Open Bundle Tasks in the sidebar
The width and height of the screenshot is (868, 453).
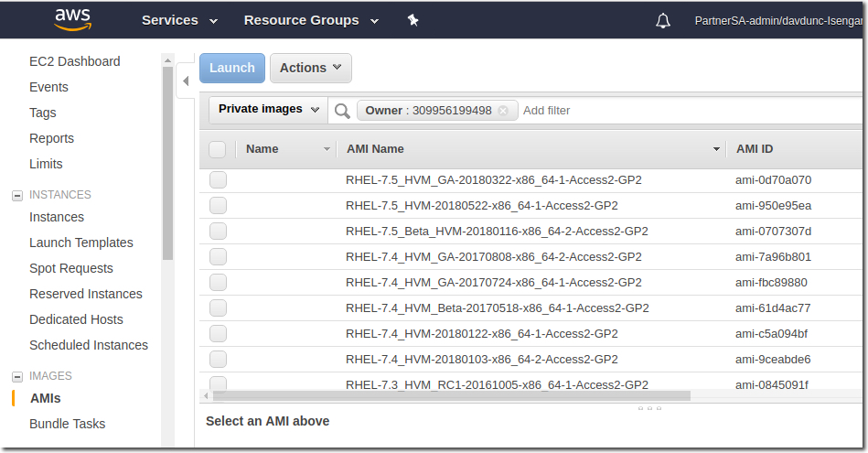click(68, 424)
